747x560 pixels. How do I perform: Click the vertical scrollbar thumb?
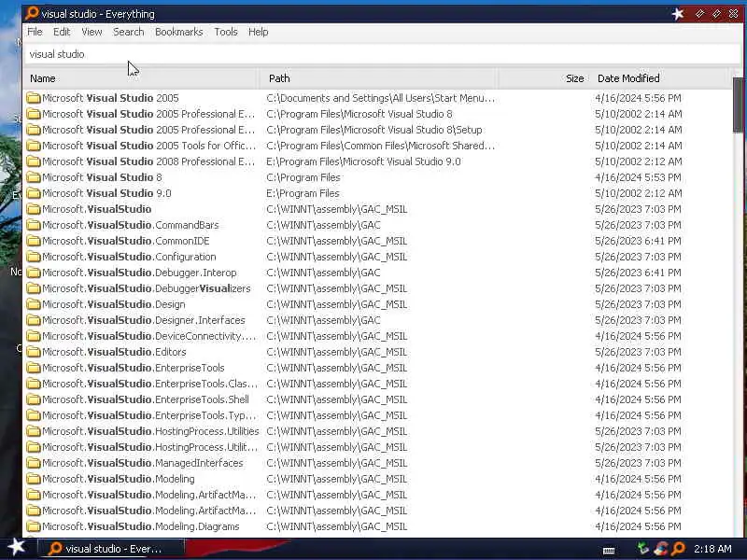738,105
